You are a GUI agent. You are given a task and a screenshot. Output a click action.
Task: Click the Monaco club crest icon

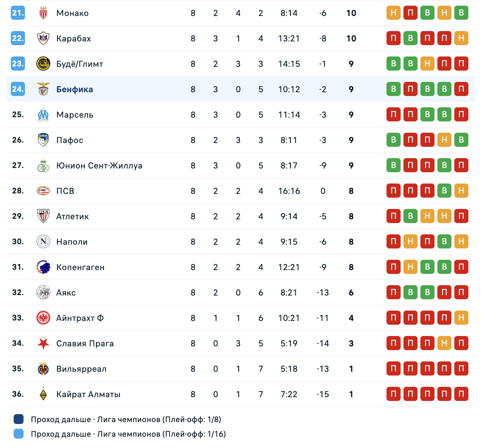[43, 13]
